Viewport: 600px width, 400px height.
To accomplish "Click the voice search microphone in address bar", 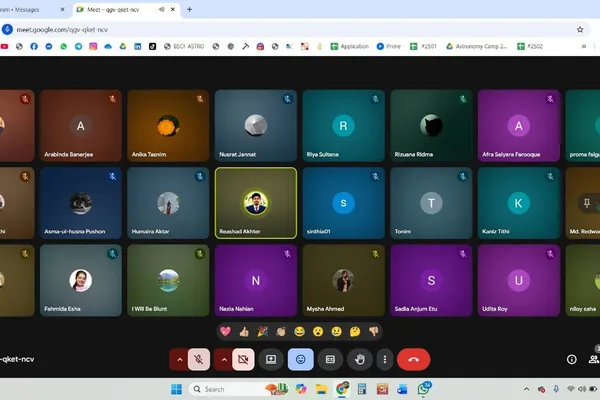I will 7,29.
